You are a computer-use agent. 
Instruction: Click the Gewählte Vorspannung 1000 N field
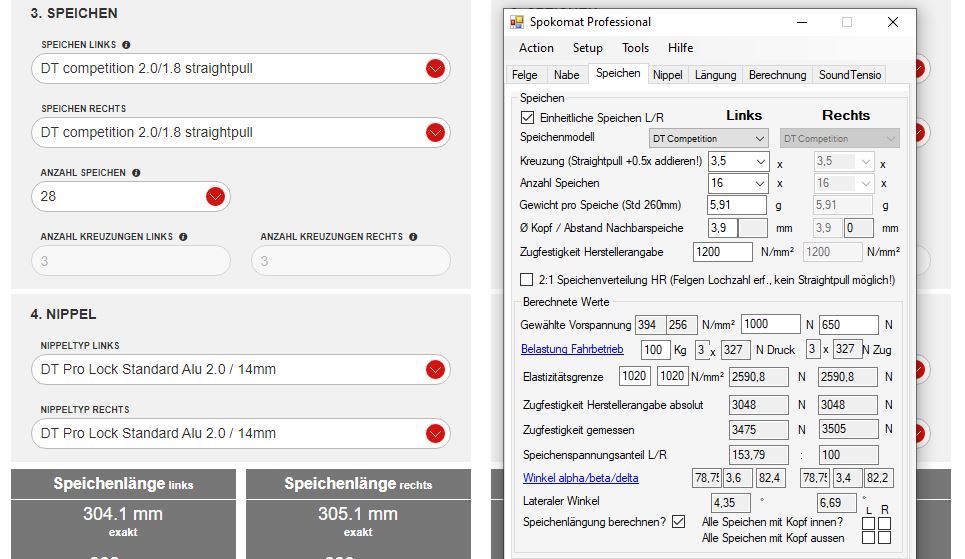[770, 324]
